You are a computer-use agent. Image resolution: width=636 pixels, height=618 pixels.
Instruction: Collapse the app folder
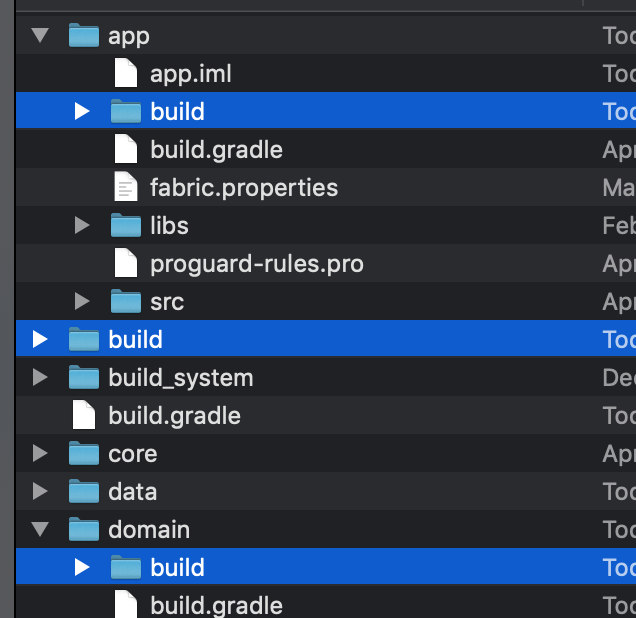pos(40,36)
